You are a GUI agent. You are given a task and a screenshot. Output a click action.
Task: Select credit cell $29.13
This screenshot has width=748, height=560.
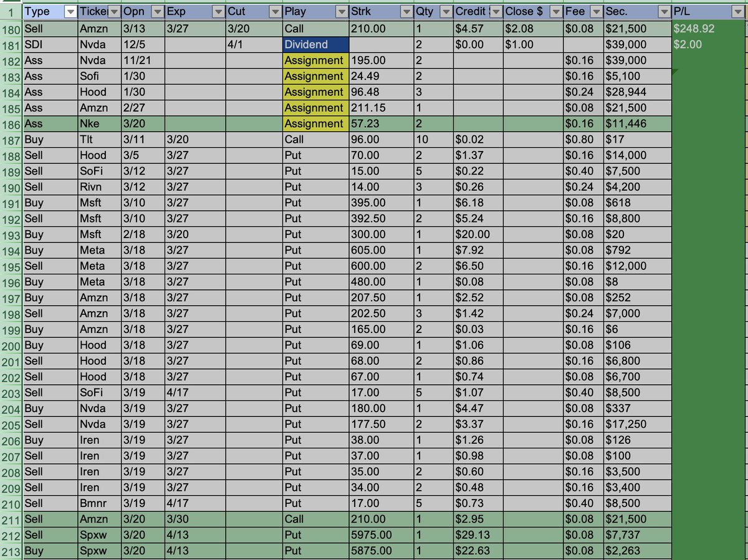(x=478, y=535)
